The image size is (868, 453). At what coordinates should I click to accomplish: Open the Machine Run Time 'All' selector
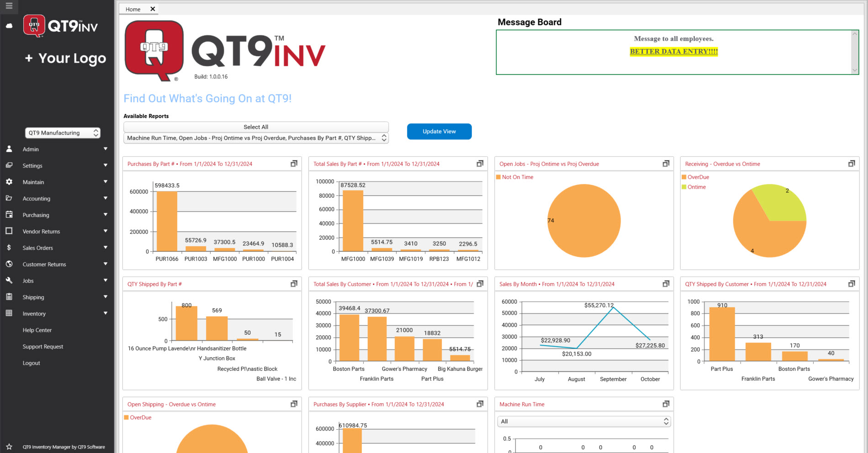pos(583,421)
